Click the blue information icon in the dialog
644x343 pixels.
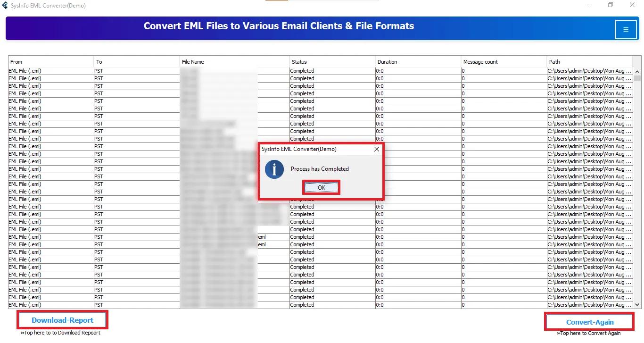(x=274, y=169)
